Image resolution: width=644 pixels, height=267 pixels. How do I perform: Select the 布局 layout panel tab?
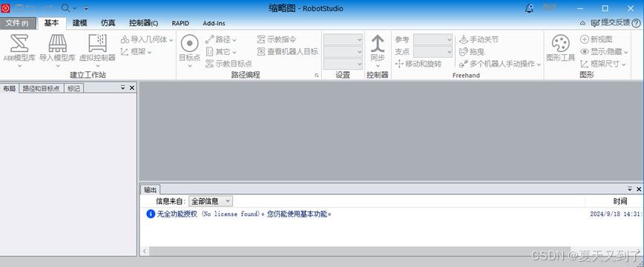pyautogui.click(x=9, y=88)
